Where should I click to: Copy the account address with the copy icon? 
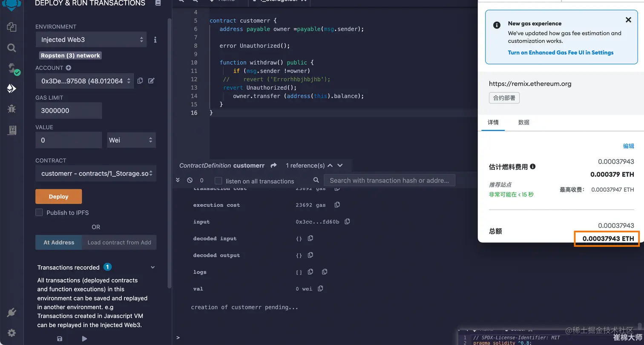[140, 80]
